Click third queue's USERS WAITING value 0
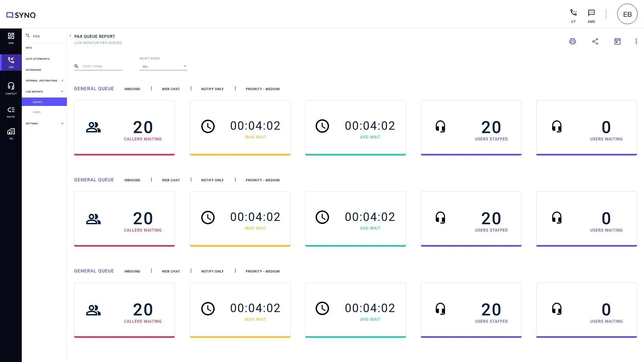 pos(606,310)
